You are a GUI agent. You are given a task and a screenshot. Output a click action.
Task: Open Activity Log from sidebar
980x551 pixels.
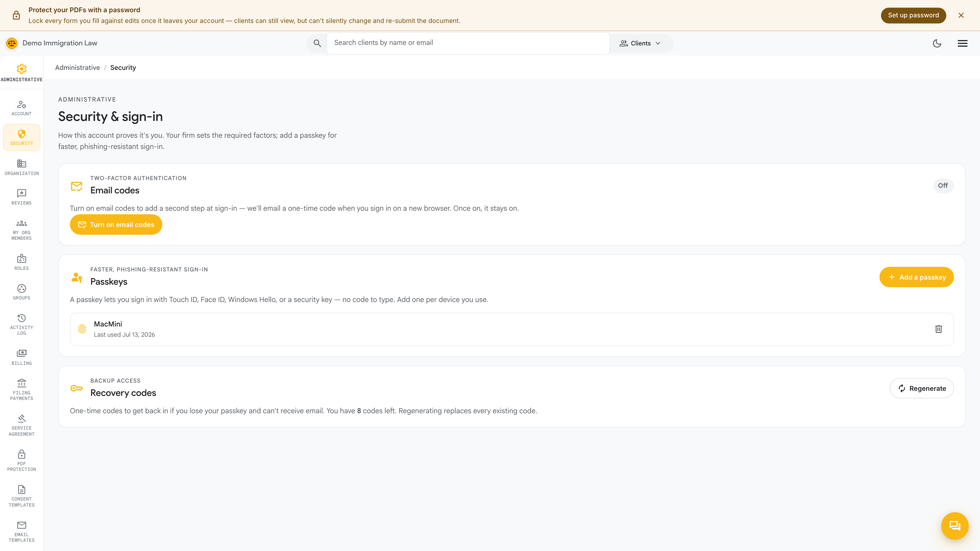pos(22,324)
